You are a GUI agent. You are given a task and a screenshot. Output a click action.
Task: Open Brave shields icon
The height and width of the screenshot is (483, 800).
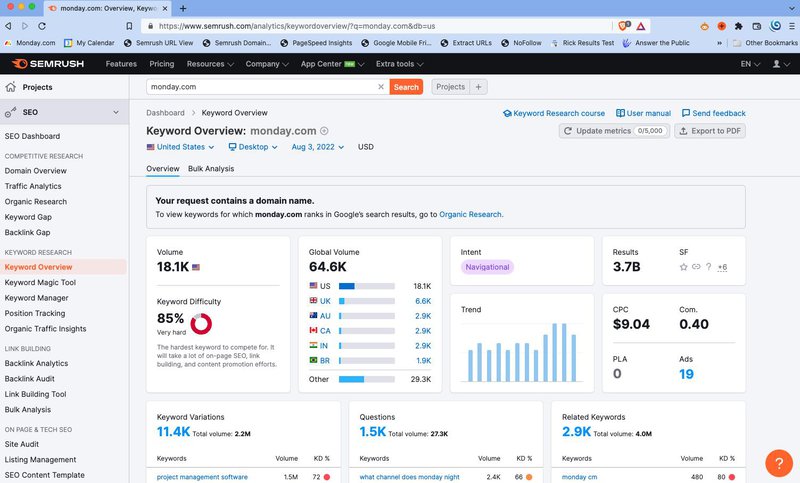[624, 26]
